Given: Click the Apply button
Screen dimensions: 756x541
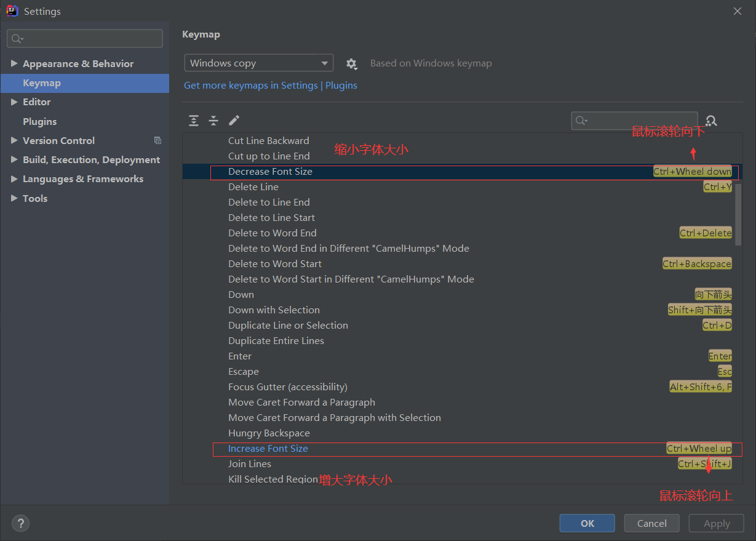Looking at the screenshot, I should (x=717, y=523).
